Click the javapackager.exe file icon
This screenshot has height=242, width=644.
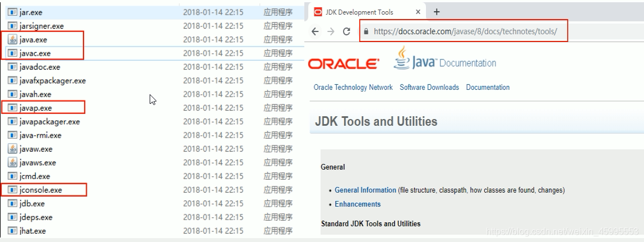pos(12,121)
